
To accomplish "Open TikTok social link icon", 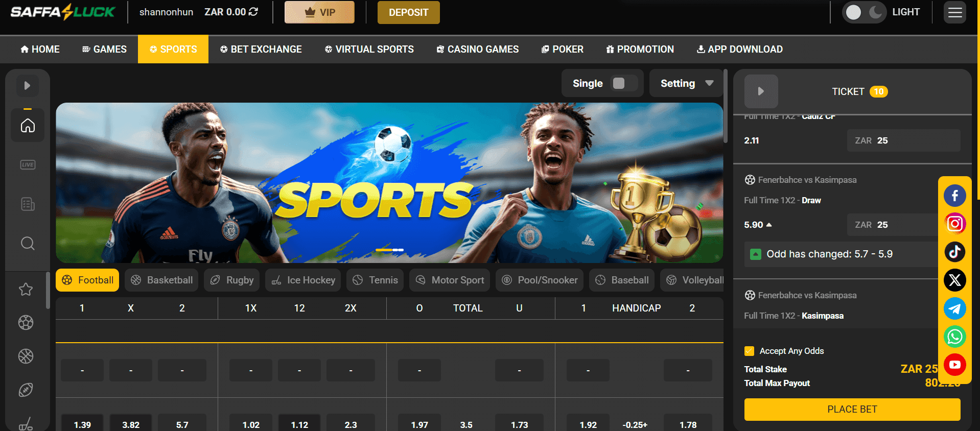I will pos(954,252).
